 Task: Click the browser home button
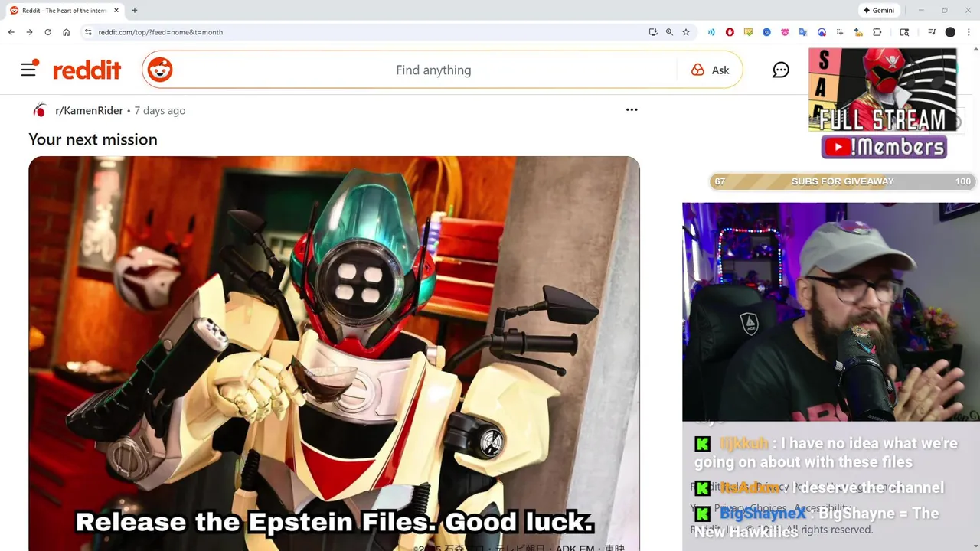click(66, 32)
